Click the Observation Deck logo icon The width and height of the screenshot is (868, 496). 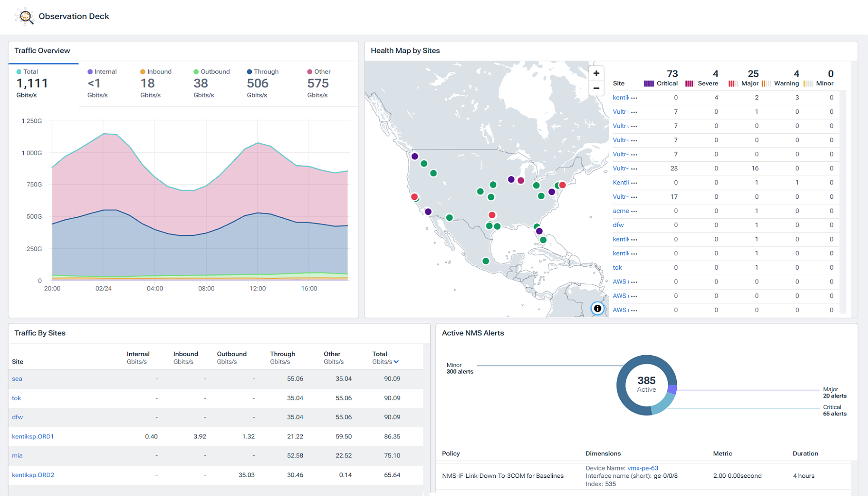pos(25,16)
